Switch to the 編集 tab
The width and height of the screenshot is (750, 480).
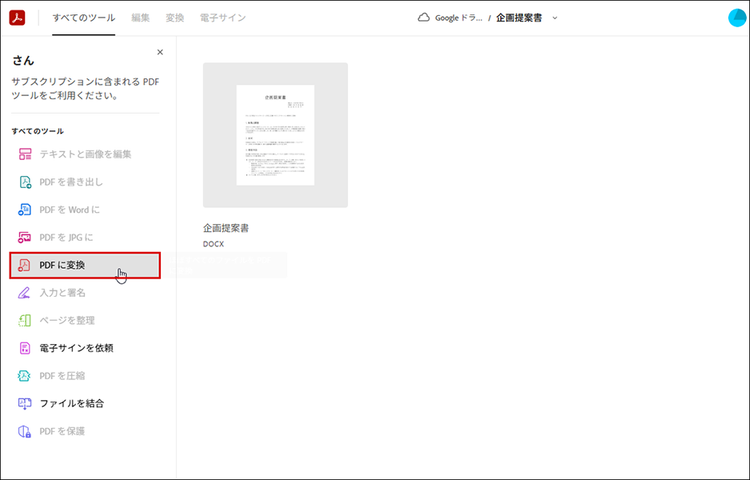pyautogui.click(x=140, y=18)
